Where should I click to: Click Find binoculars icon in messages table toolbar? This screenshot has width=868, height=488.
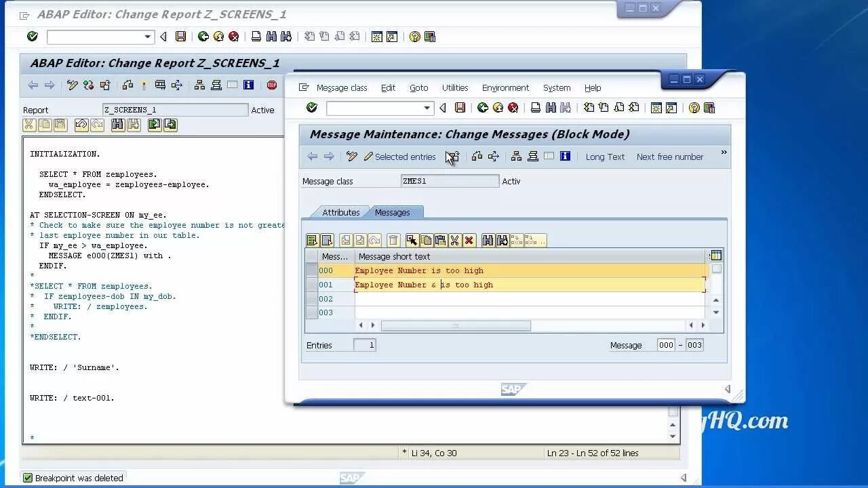(488, 240)
